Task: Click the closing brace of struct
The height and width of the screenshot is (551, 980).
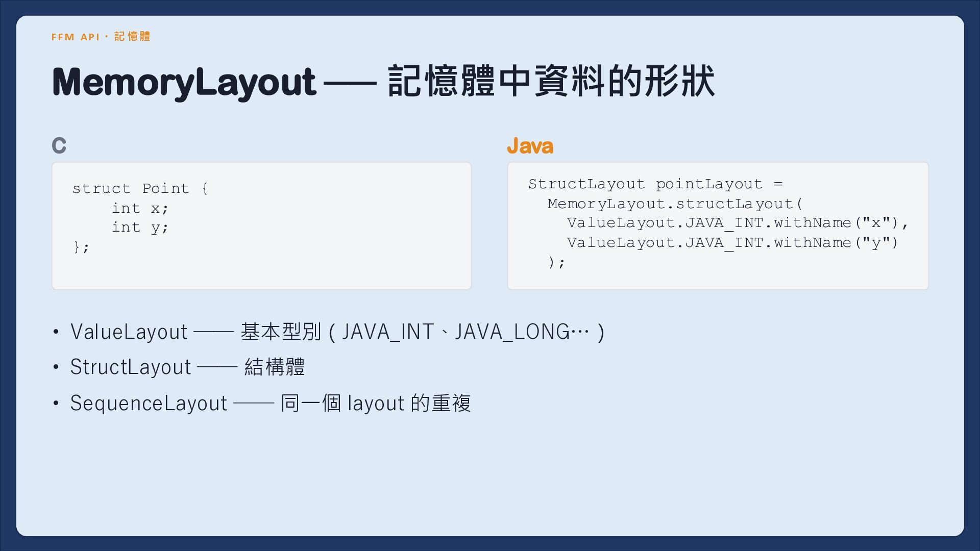Action: (81, 247)
